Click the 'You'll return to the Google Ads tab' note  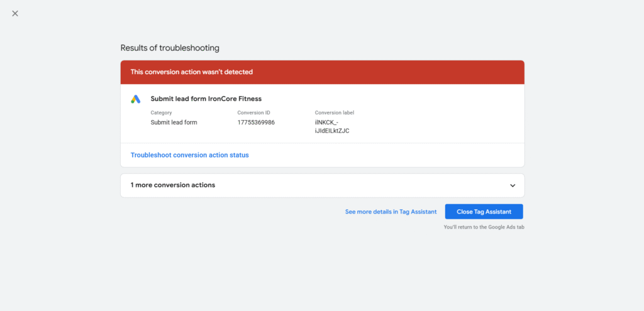pyautogui.click(x=484, y=227)
